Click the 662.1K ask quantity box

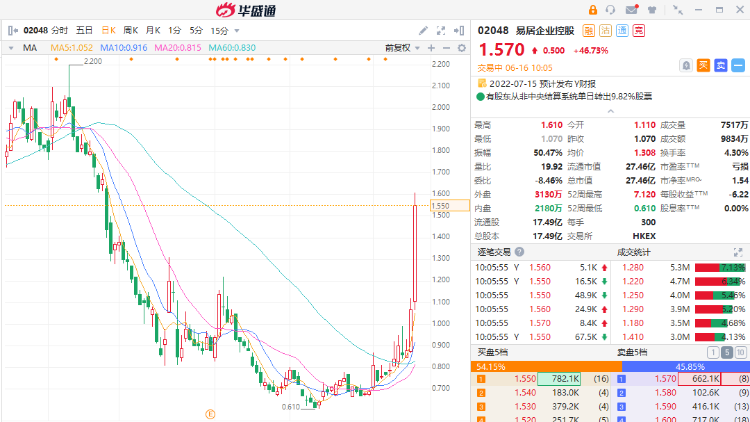click(699, 379)
